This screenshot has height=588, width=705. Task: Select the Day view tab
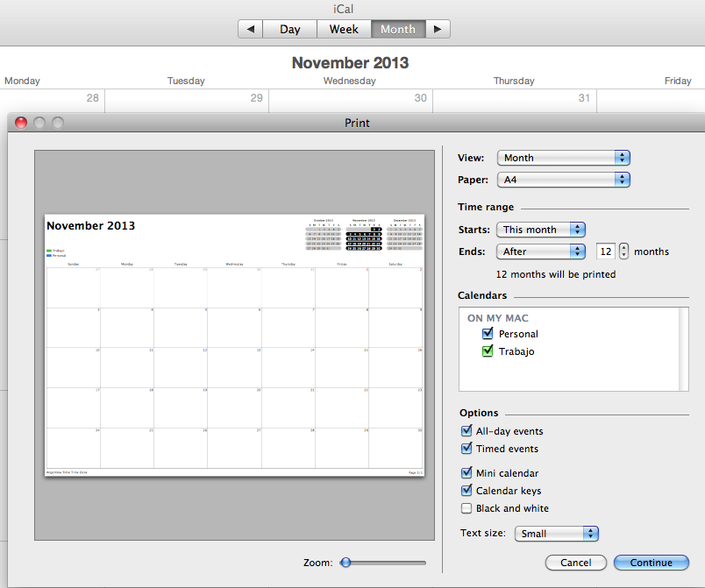289,29
